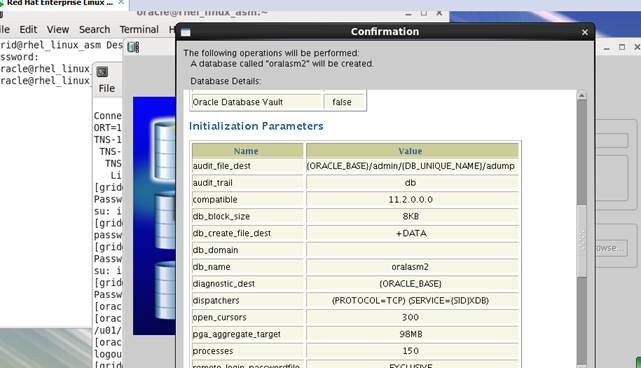The width and height of the screenshot is (641, 368).
Task: Click the dispatchers PROTOCOL=TCP value
Action: (410, 300)
